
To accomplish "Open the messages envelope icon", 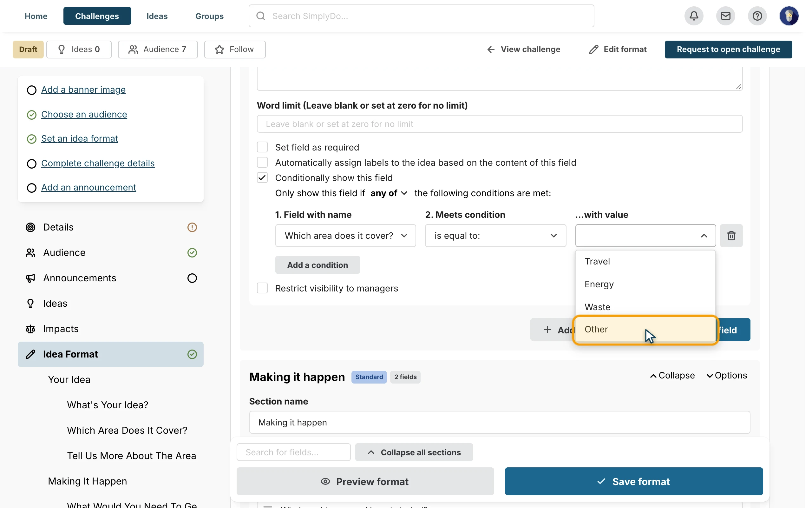I will [725, 16].
